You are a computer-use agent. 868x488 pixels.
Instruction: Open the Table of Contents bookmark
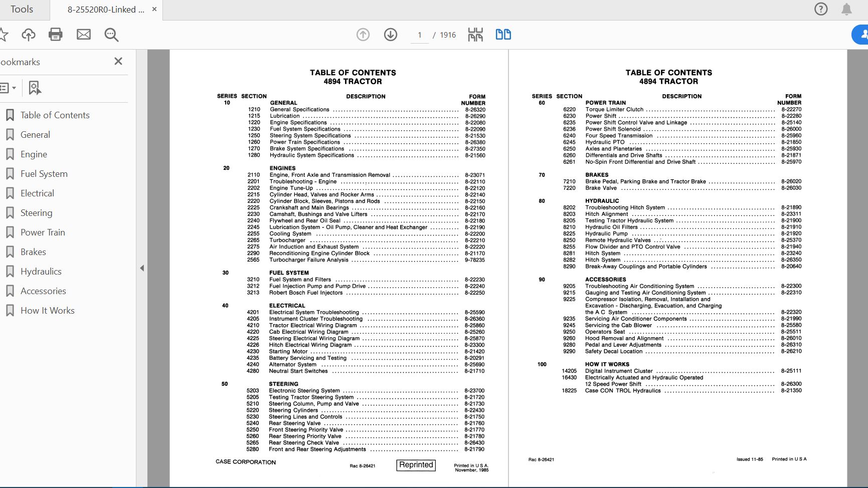(x=55, y=115)
